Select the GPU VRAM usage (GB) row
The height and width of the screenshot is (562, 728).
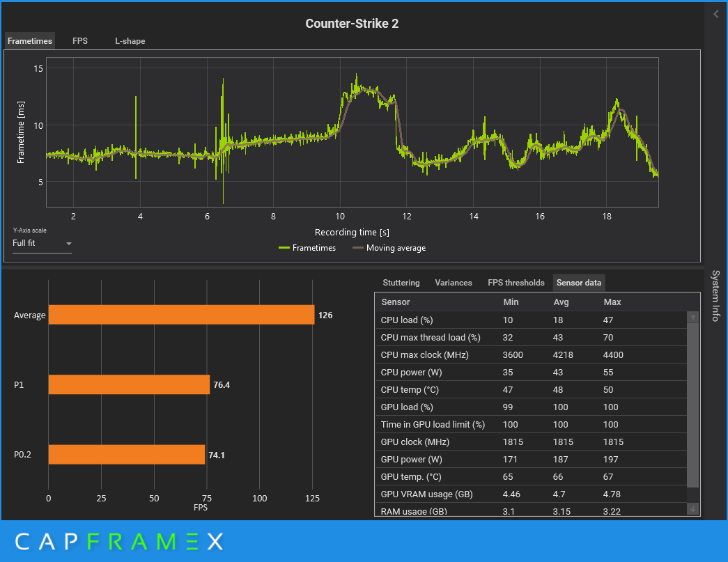pos(531,494)
